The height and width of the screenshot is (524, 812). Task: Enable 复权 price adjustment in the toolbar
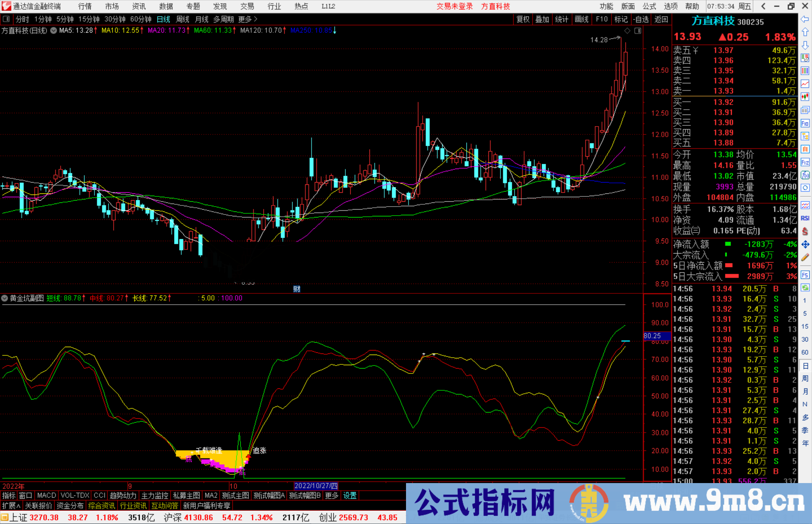pos(523,19)
